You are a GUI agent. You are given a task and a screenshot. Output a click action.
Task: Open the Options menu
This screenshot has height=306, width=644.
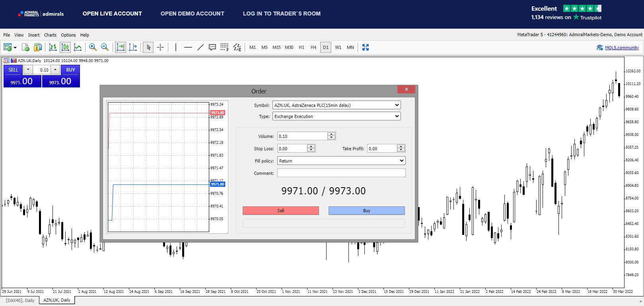pos(68,35)
